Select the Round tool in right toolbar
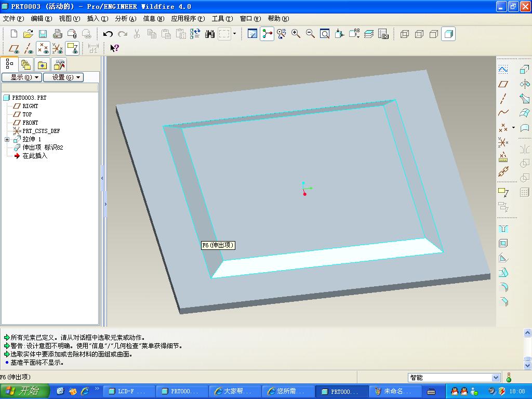Screen dimensions: 532x399 [x=503, y=287]
